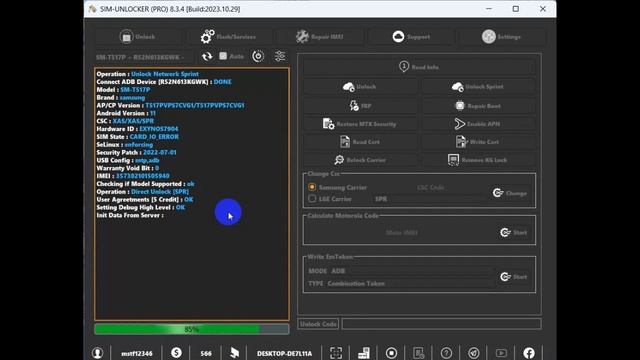This screenshot has width=640, height=360.
Task: Toggle the Auto checkbox
Action: click(231, 56)
